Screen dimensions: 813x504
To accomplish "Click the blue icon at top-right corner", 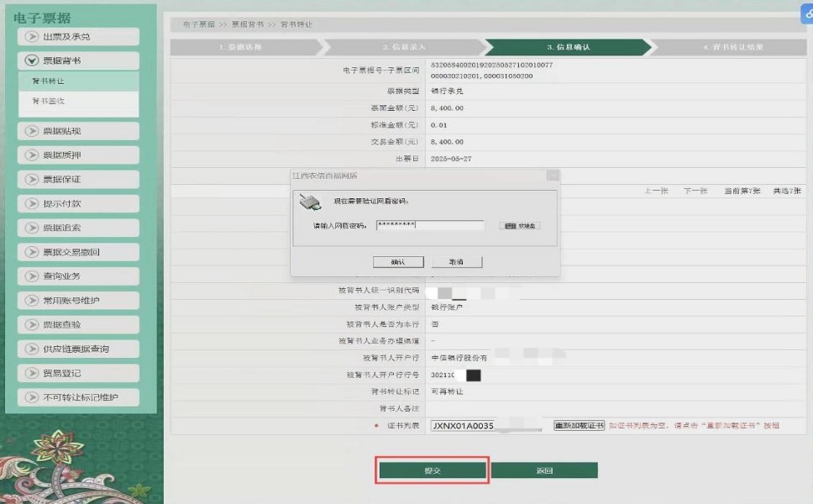I will click(x=807, y=13).
